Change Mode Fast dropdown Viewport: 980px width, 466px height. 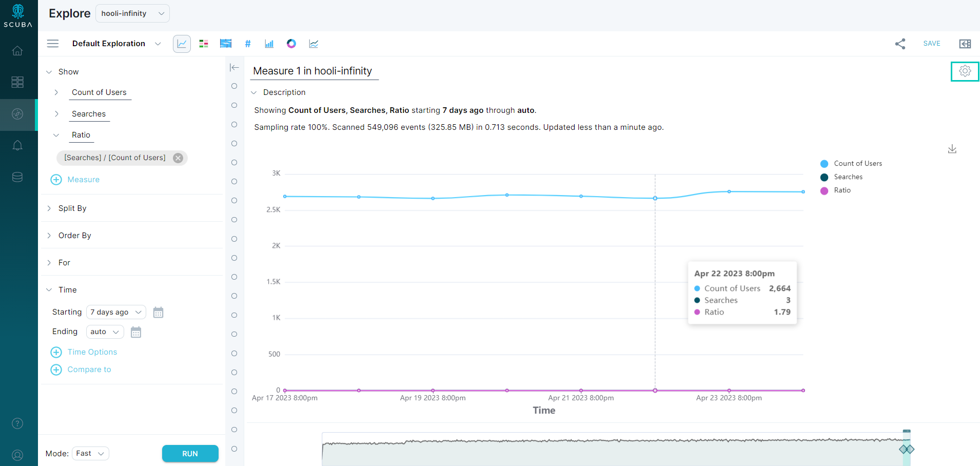point(90,453)
